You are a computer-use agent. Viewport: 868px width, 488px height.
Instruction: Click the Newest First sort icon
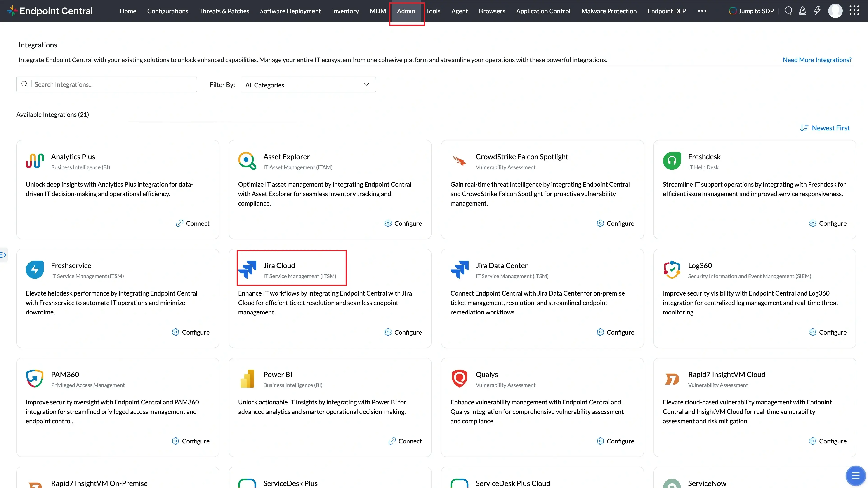(x=804, y=128)
